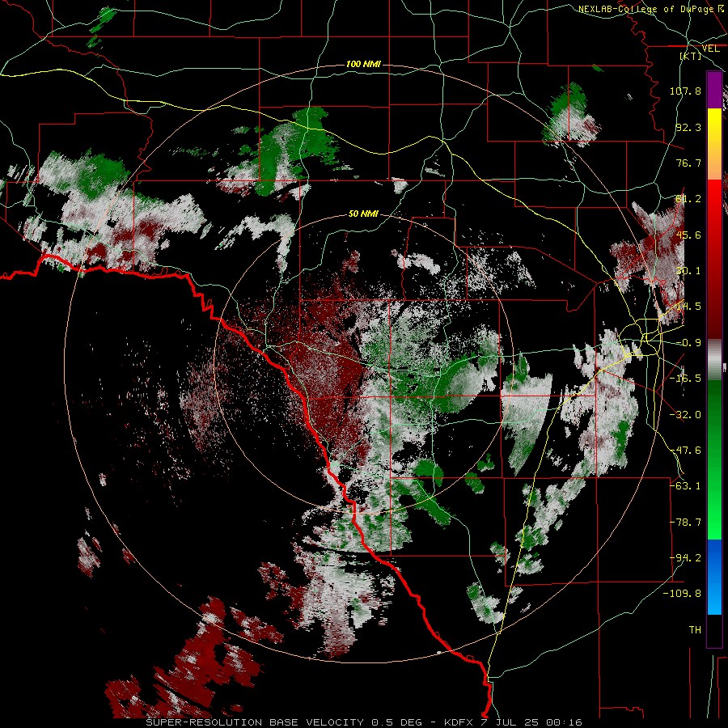Screen dimensions: 728x728
Task: Click the -109.8 velocity scale value
Action: click(x=683, y=594)
